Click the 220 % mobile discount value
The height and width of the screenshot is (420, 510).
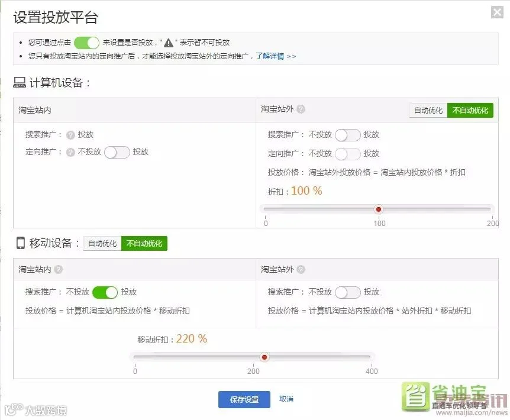(x=192, y=339)
